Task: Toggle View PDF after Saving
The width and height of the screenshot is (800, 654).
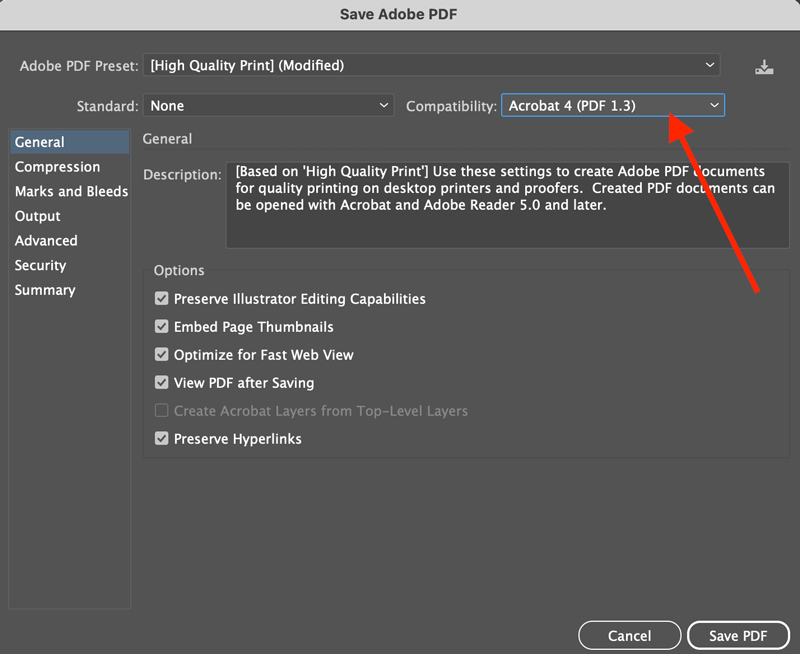Action: pyautogui.click(x=162, y=383)
